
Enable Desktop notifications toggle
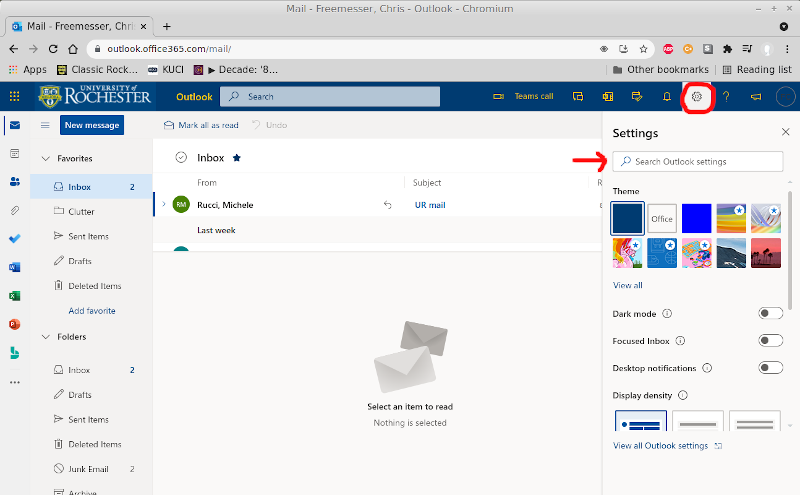click(x=770, y=368)
